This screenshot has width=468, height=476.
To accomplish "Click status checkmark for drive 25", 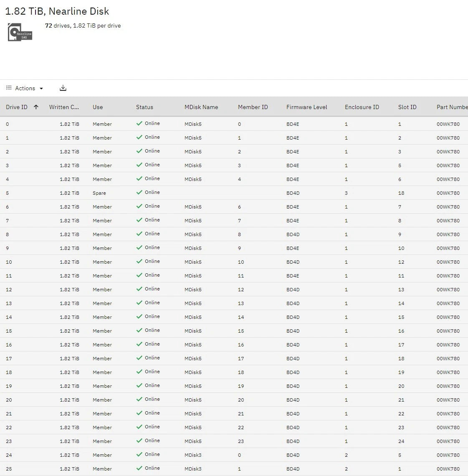I will click(139, 468).
